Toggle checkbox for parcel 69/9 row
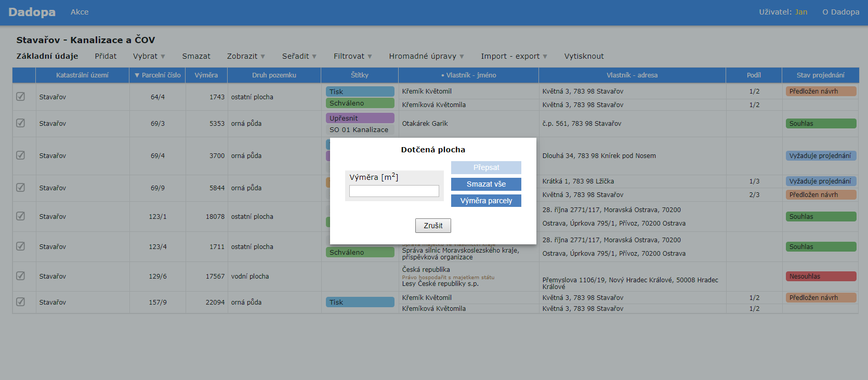This screenshot has height=380, width=868. click(x=21, y=188)
